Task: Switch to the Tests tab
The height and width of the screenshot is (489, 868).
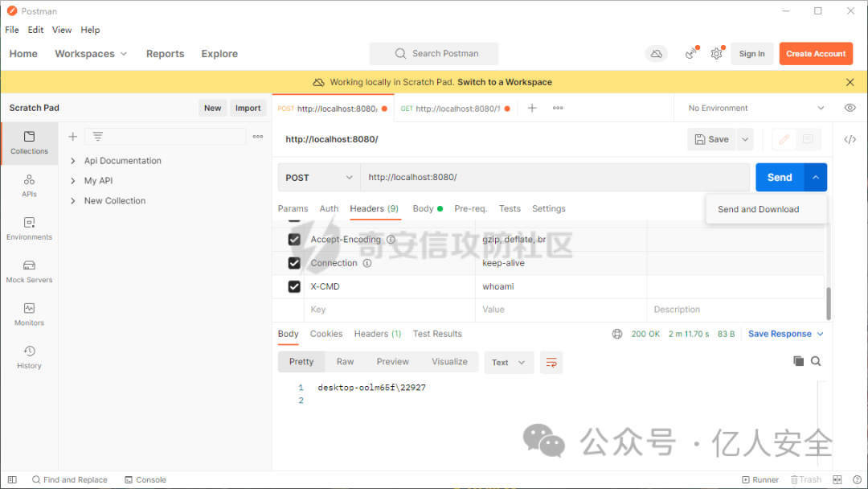Action: click(510, 209)
